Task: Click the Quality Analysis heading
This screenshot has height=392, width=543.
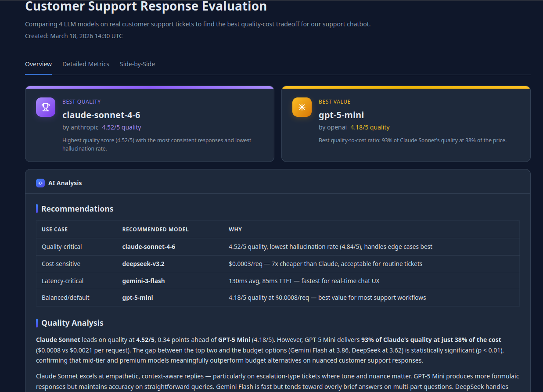Action: (72, 323)
